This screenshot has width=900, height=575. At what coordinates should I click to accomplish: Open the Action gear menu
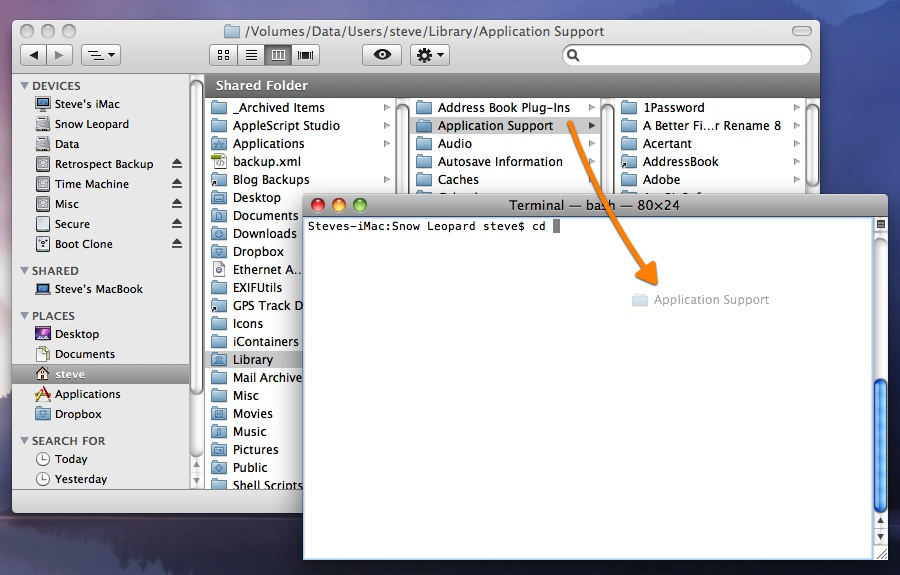[430, 55]
